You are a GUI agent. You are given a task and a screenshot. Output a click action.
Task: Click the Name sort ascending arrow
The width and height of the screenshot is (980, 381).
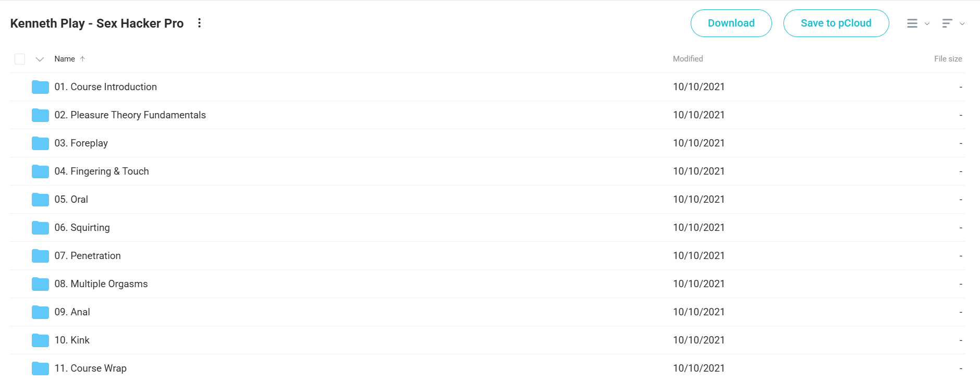82,59
